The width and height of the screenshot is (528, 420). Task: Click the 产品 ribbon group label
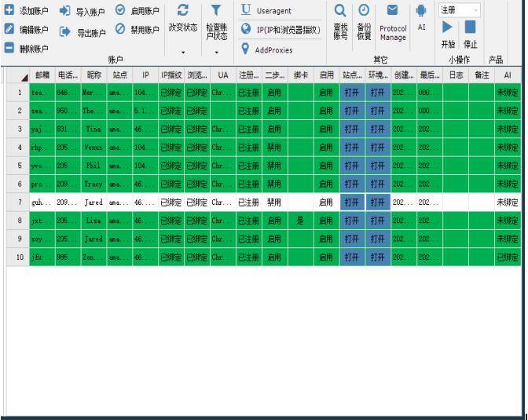click(x=496, y=60)
